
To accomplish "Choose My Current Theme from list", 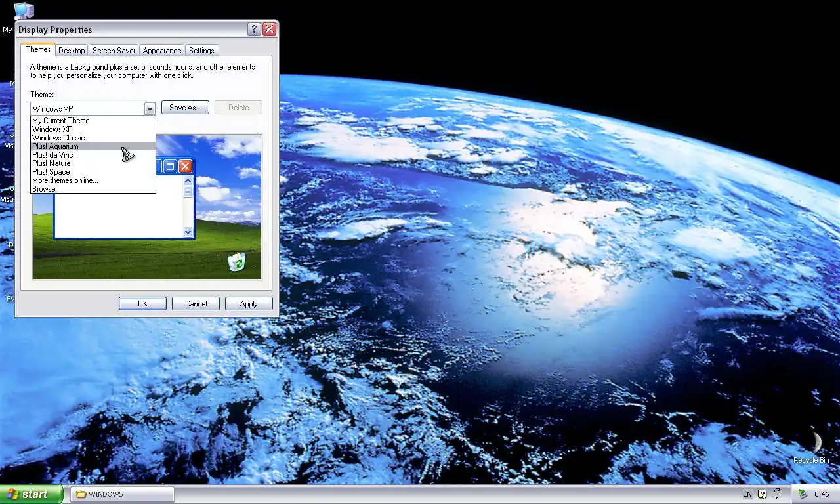I will point(93,121).
